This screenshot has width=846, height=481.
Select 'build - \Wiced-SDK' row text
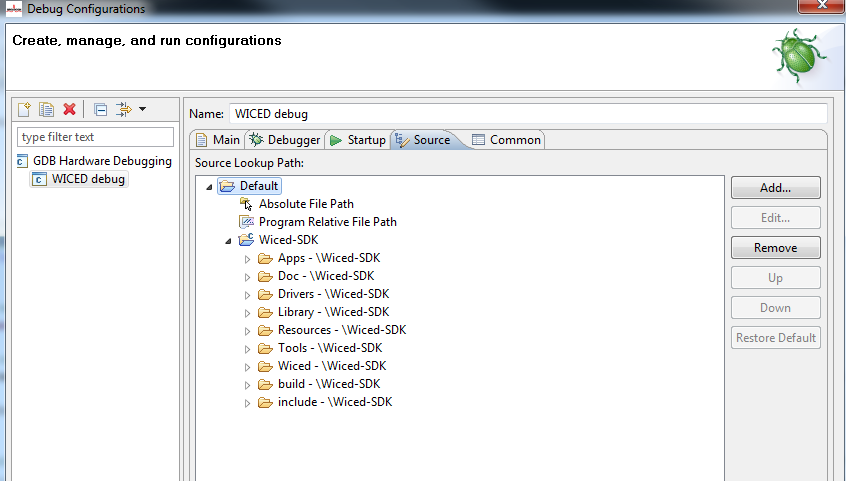coord(329,384)
